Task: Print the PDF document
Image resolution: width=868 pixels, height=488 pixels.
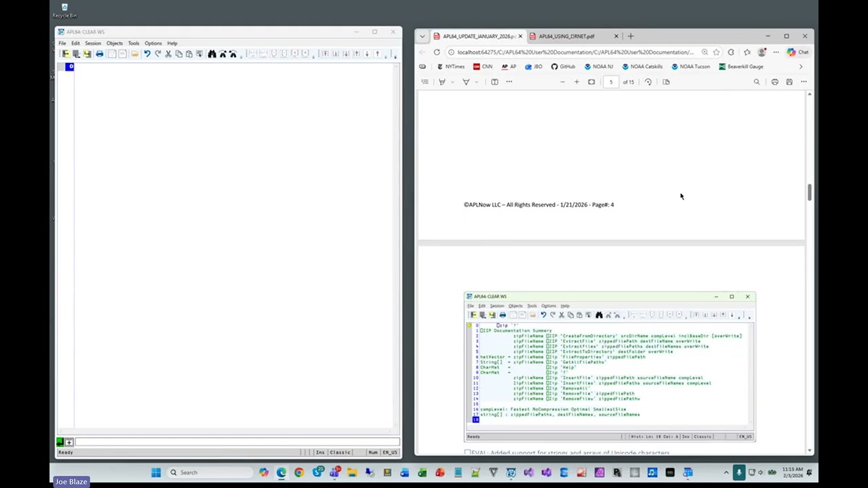Action: point(774,82)
